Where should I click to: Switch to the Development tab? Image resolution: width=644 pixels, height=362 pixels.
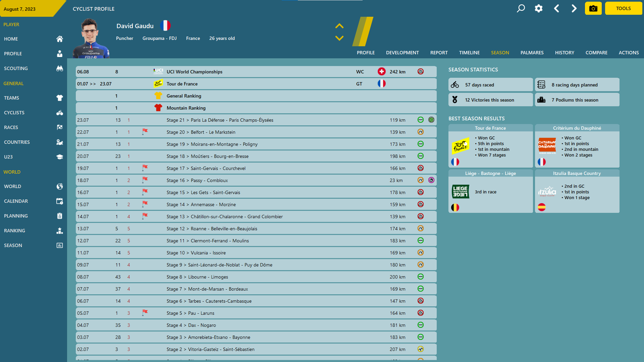pos(402,53)
